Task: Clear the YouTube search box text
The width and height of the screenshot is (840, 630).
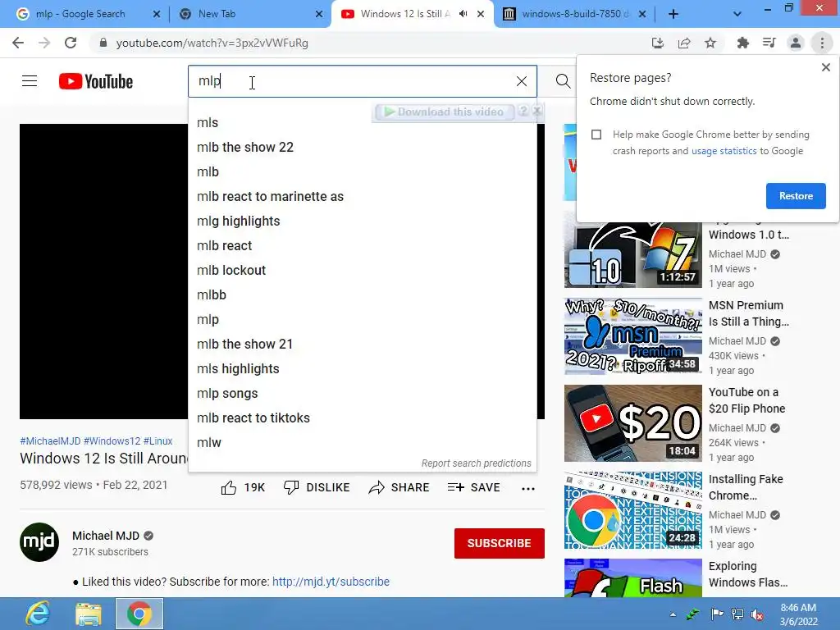Action: [521, 81]
